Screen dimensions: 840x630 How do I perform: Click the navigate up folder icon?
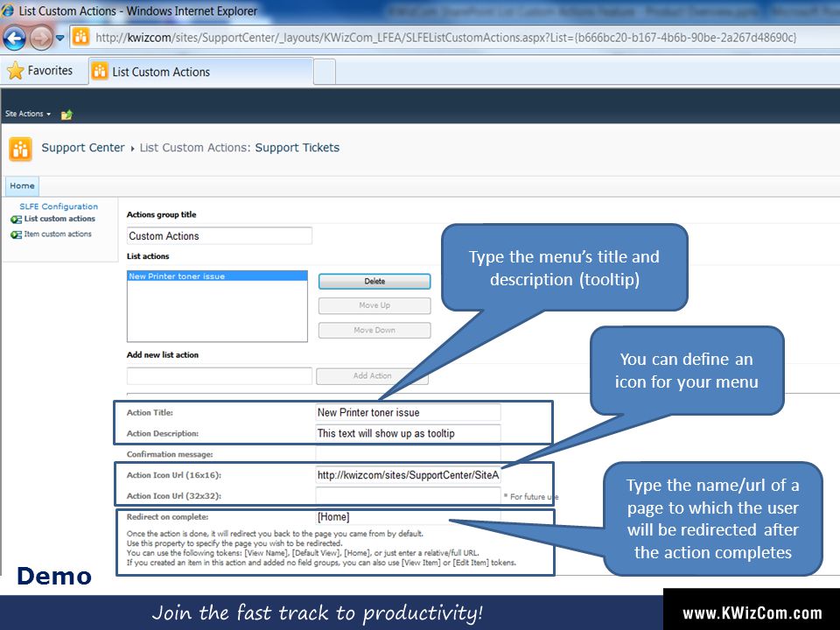67,114
